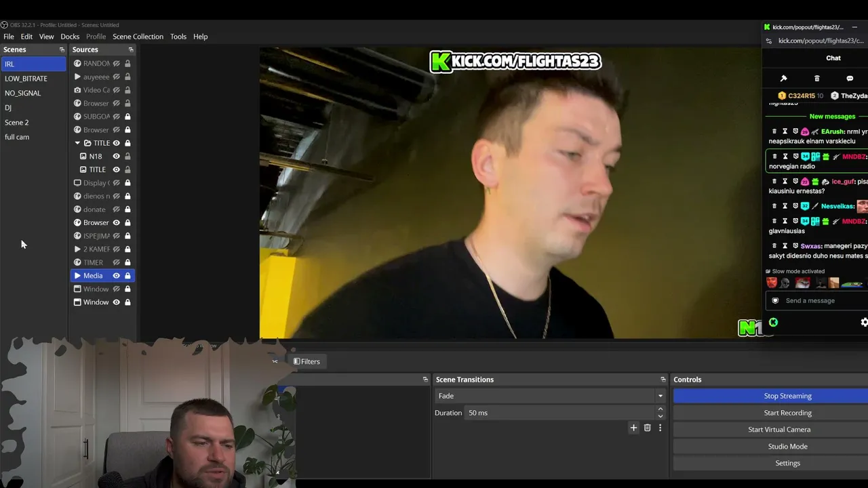Select the NO_SIGNAL scene

click(x=33, y=93)
